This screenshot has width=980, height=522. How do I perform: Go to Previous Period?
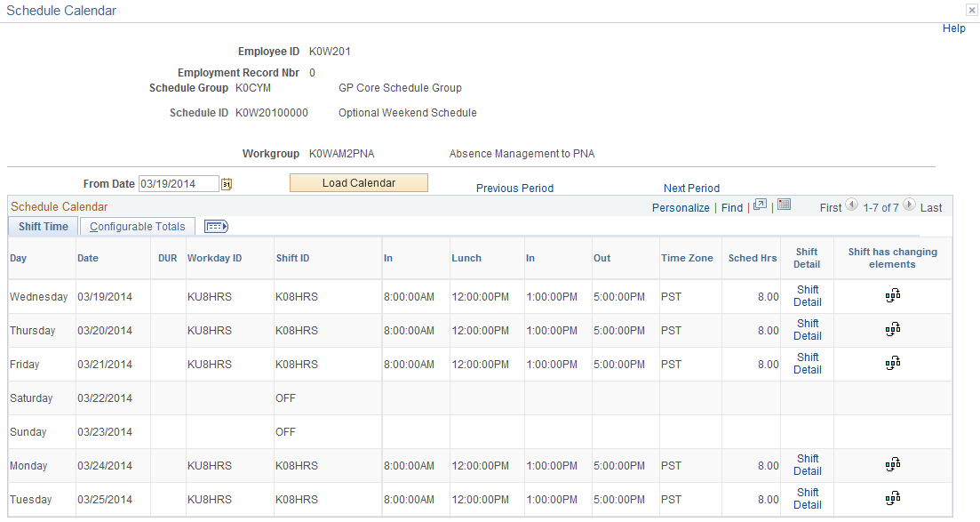click(x=514, y=189)
